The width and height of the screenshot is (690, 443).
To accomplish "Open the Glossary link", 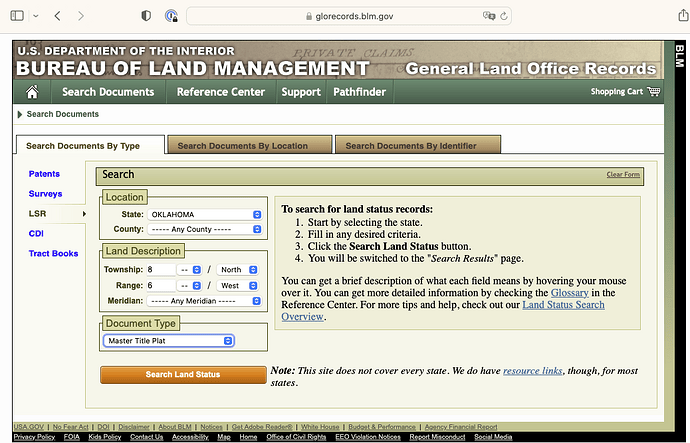I will (x=569, y=293).
